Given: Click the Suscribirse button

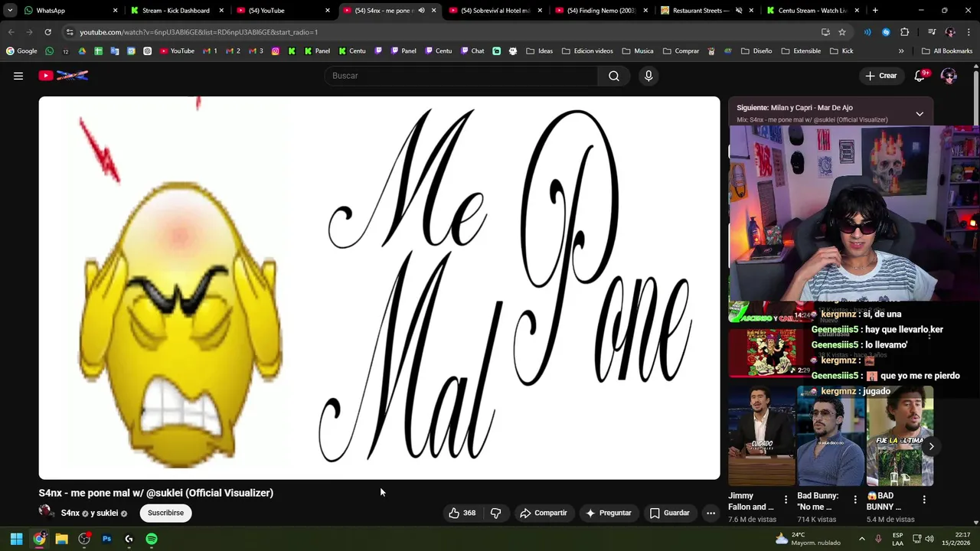Looking at the screenshot, I should (x=165, y=513).
